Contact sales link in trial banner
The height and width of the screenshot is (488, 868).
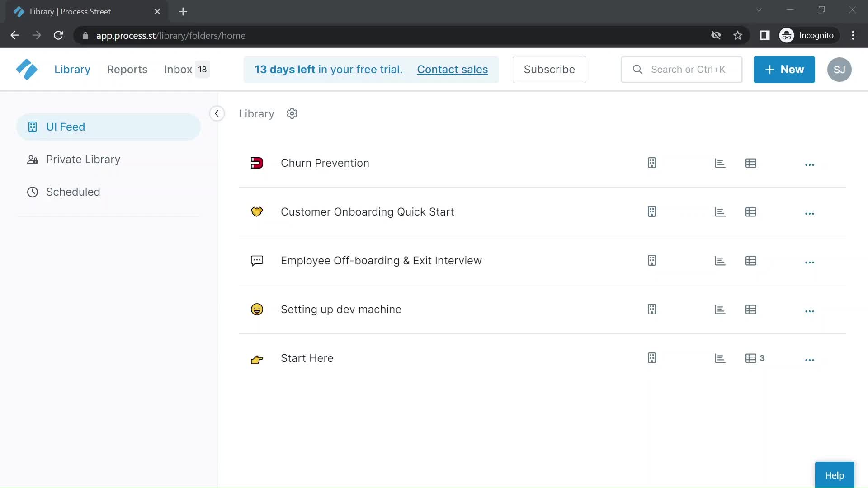tap(453, 69)
